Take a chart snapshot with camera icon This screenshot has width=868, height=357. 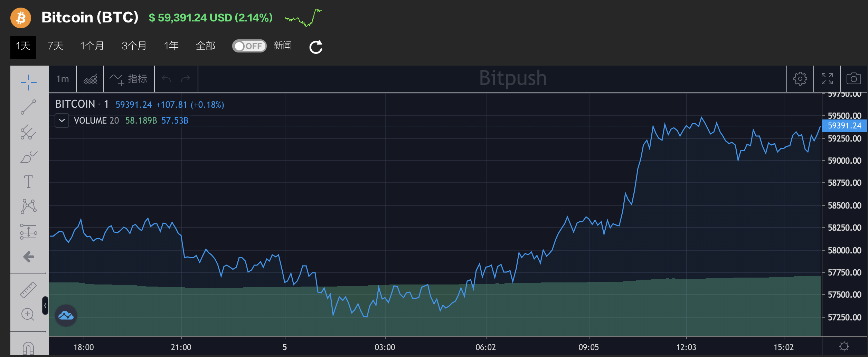click(853, 78)
